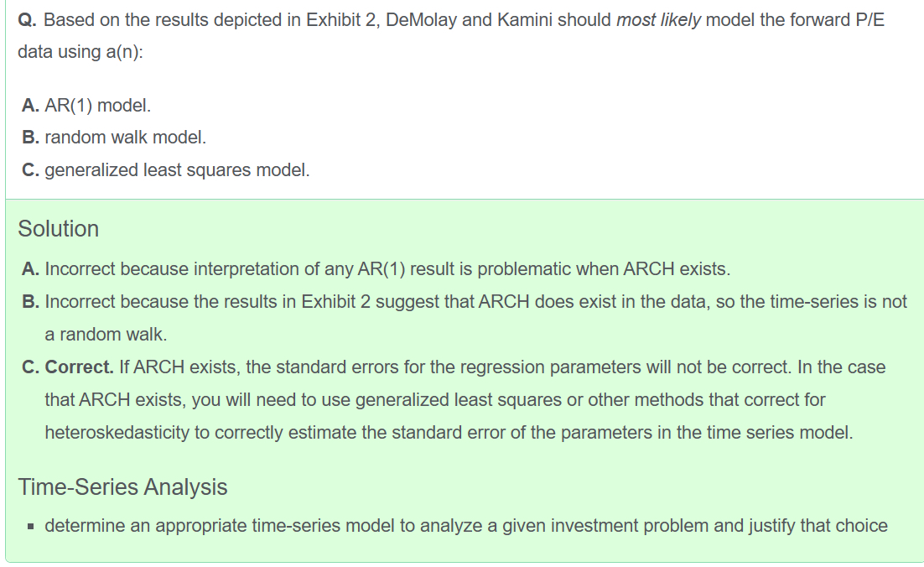Choose answer C, generalized least squares model
The image size is (924, 567).
(177, 170)
